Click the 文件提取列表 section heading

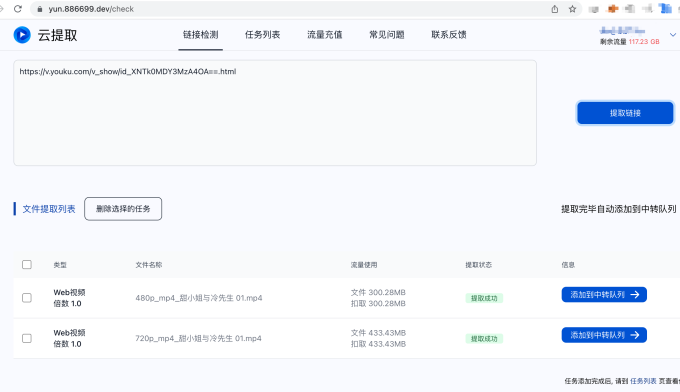point(49,209)
